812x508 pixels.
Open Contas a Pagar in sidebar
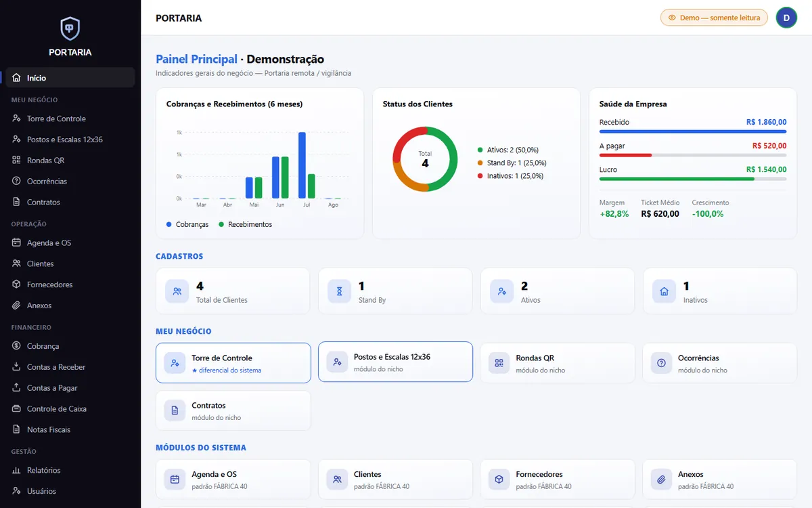(70, 388)
